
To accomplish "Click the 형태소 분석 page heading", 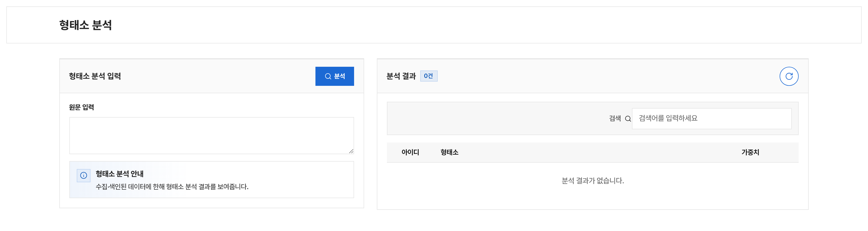I will 85,25.
